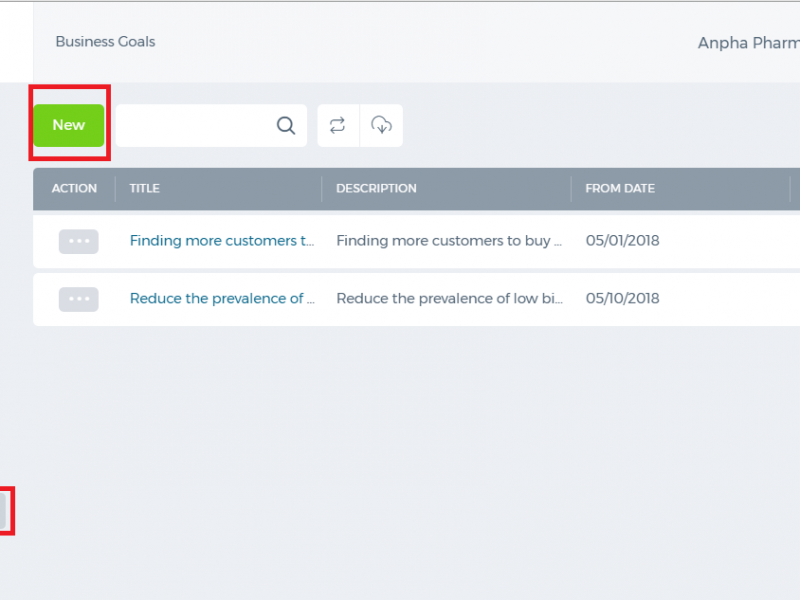800x600 pixels.
Task: Focus the search input field
Action: tap(211, 126)
